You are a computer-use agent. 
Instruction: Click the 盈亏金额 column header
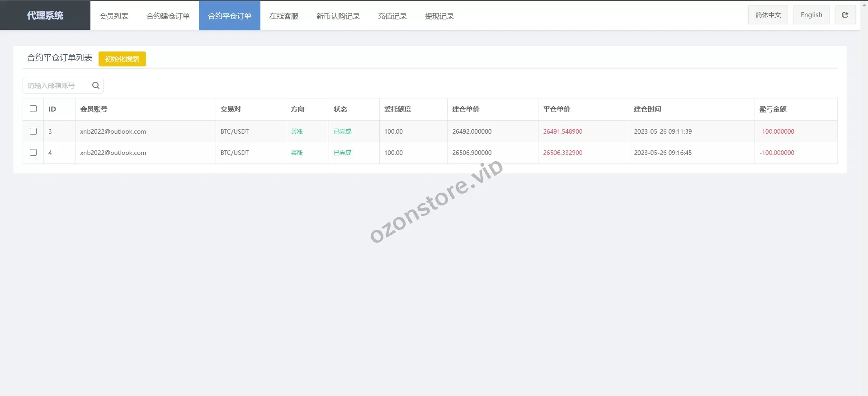tap(773, 109)
